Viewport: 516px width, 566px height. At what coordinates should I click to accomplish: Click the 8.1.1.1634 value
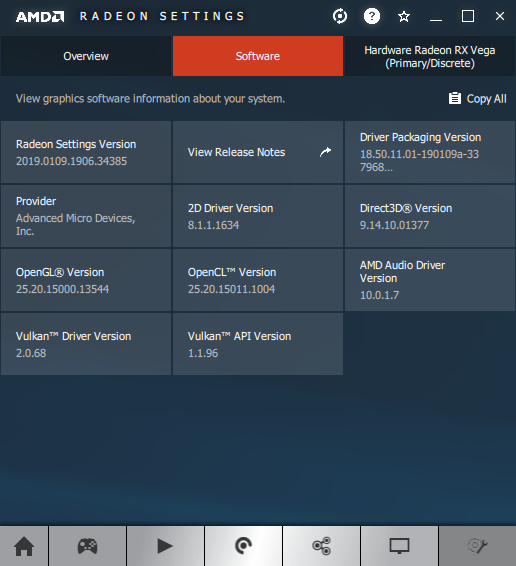[213, 225]
